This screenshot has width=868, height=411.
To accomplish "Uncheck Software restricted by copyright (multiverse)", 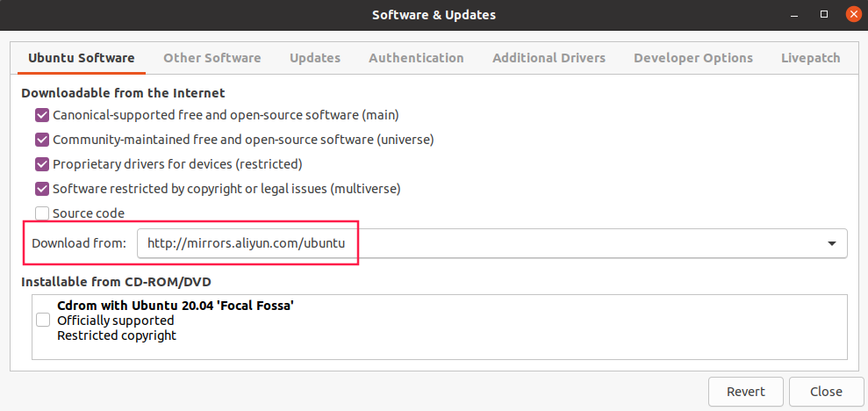I will 42,188.
